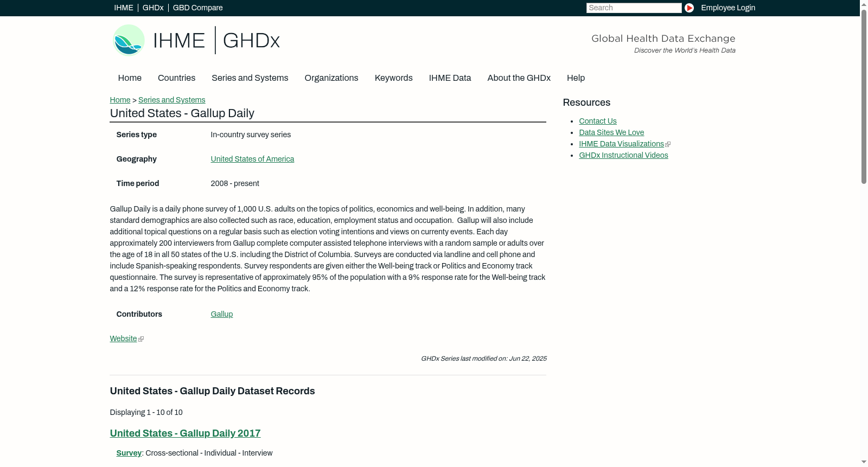Click the external link icon beside Website

click(141, 339)
